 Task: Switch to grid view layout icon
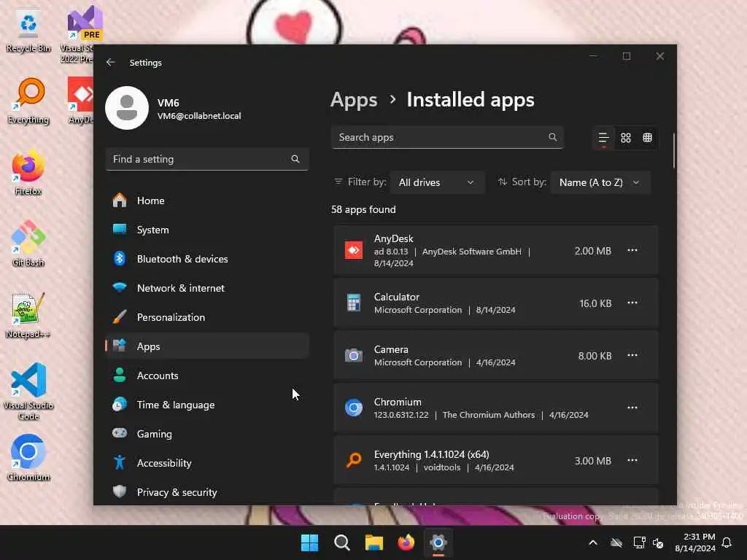coord(625,138)
